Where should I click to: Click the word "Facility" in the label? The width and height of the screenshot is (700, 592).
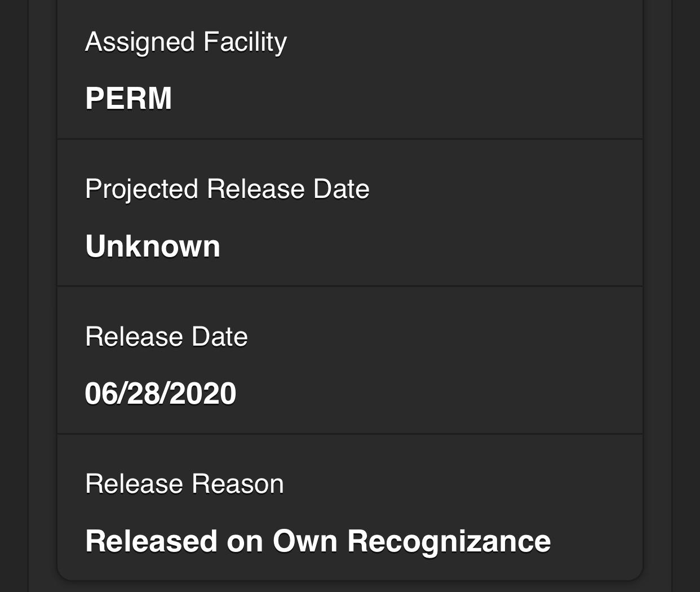tap(245, 42)
